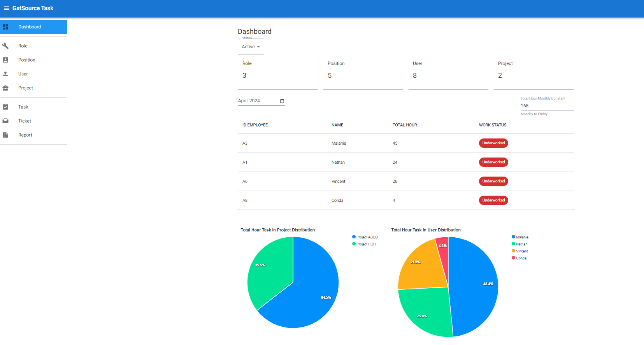The height and width of the screenshot is (345, 644).
Task: Click the Total Hour Task in Project Distribution title
Action: [x=278, y=230]
